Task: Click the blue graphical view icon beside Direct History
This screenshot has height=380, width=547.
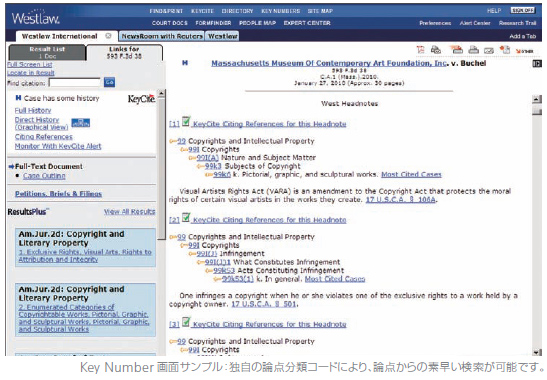Action: tap(81, 123)
